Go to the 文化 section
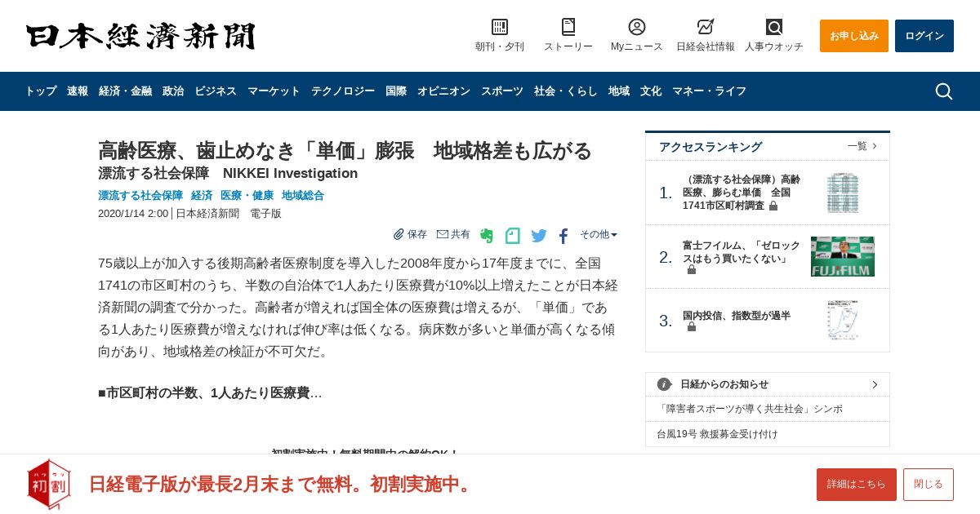This screenshot has height=514, width=980. [x=651, y=91]
